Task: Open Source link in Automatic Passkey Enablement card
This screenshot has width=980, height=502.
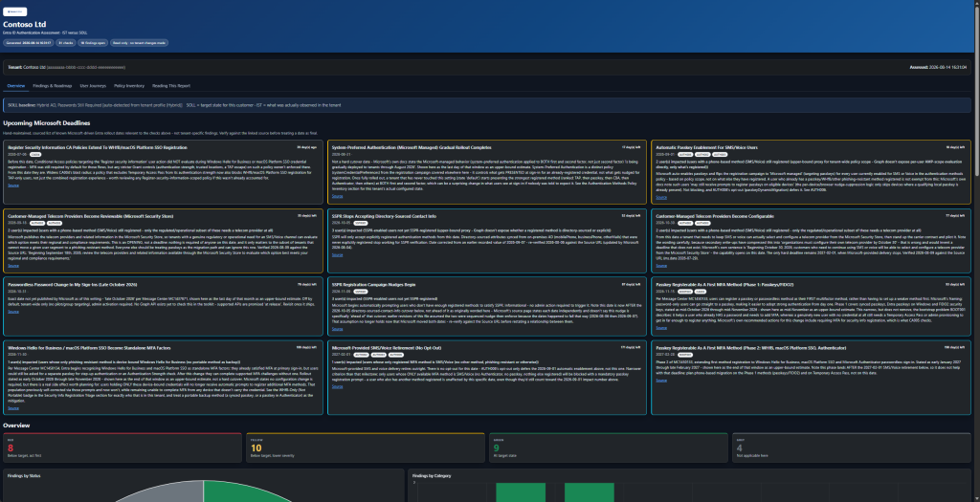Action: click(661, 197)
